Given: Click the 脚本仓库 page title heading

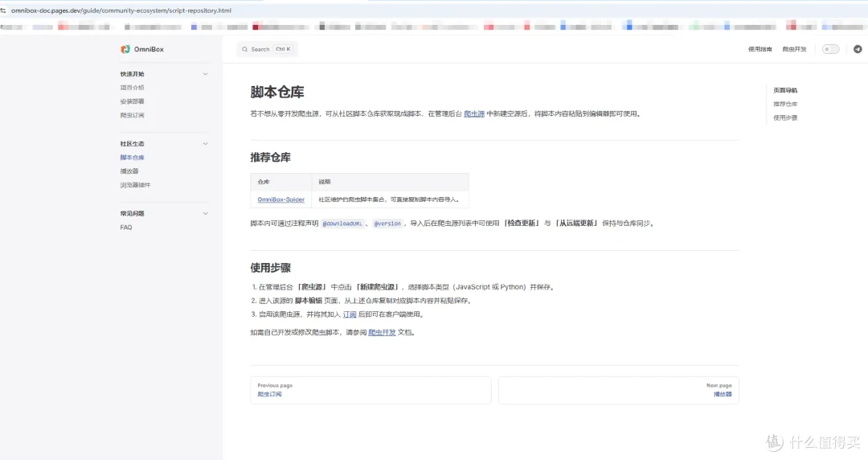Looking at the screenshot, I should pyautogui.click(x=277, y=92).
